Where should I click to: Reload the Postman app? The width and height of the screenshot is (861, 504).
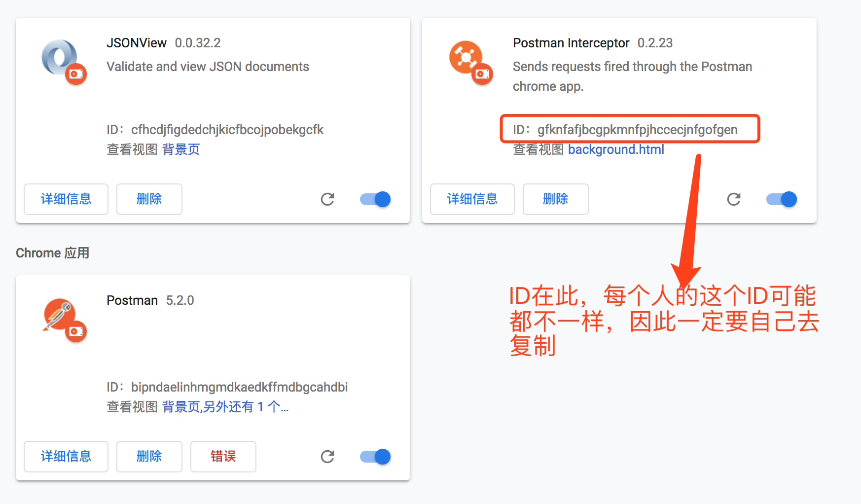click(x=327, y=457)
